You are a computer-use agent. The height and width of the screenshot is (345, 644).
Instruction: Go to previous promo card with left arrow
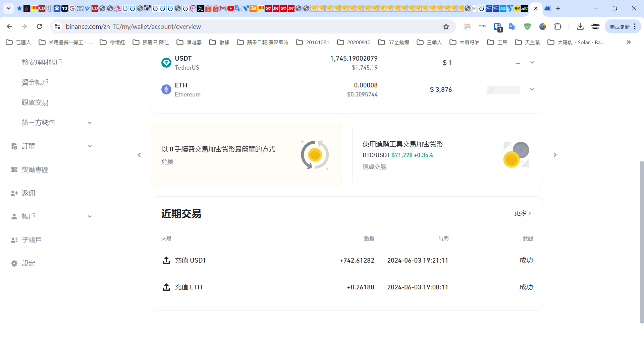coord(140,155)
